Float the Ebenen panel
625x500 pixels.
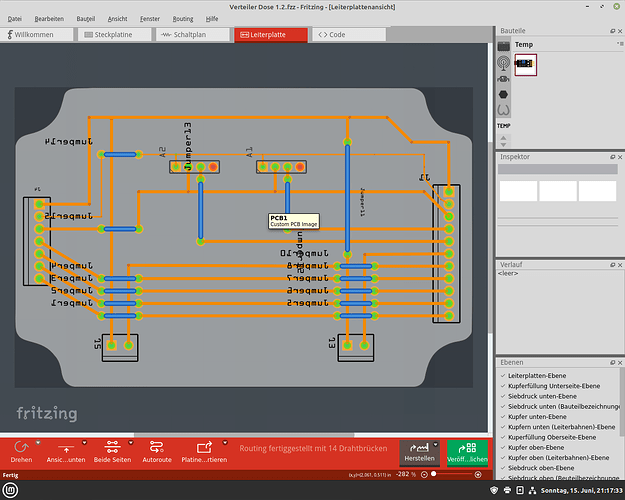click(x=613, y=362)
